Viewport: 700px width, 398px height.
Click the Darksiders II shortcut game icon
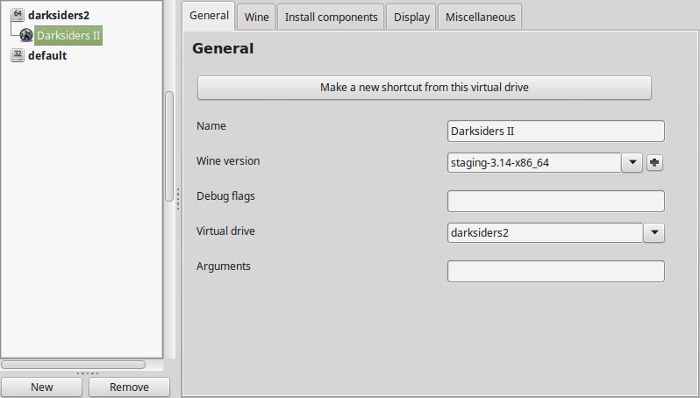[26, 35]
